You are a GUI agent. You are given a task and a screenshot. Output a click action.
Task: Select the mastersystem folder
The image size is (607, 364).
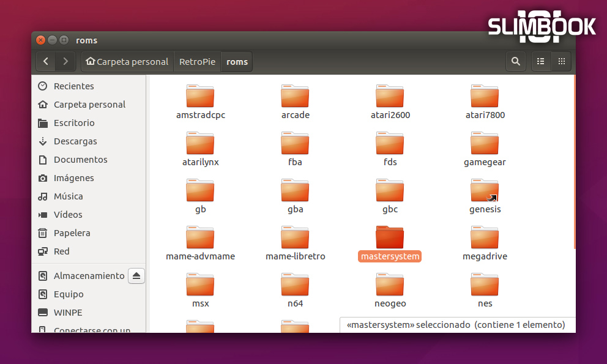click(390, 239)
